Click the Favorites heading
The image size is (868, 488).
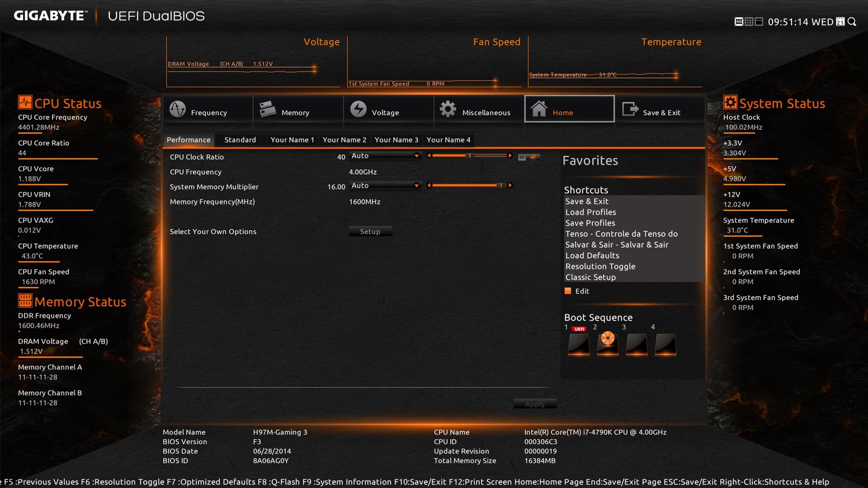590,160
